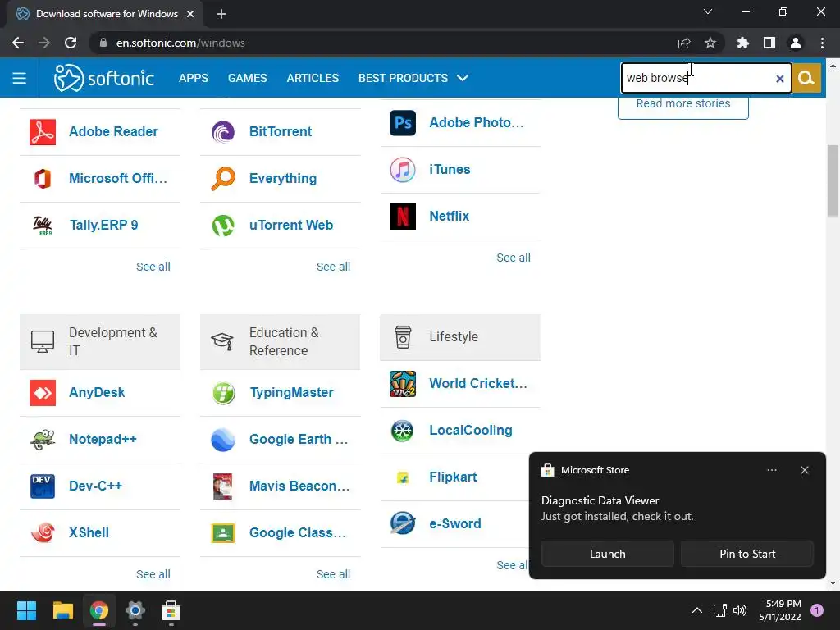840x630 pixels.
Task: Open the Adobe Reader link text
Action: 113,132
